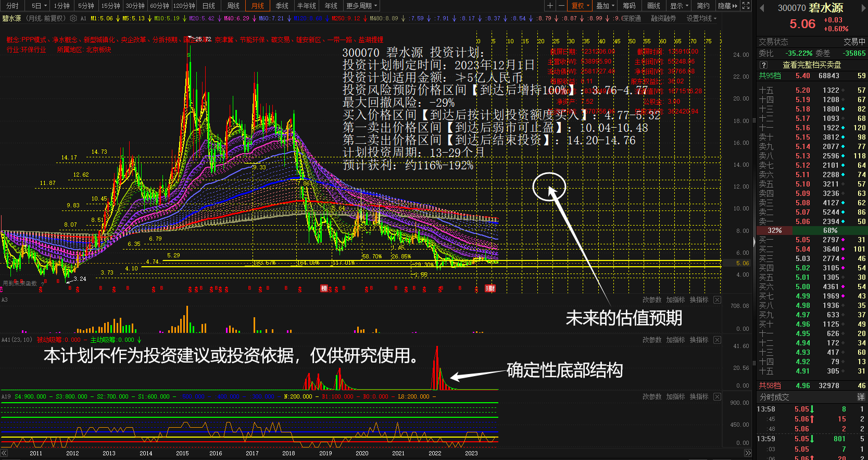The height and width of the screenshot is (460, 868).
Task: Close the A3 volume indicator panel
Action: (x=717, y=300)
